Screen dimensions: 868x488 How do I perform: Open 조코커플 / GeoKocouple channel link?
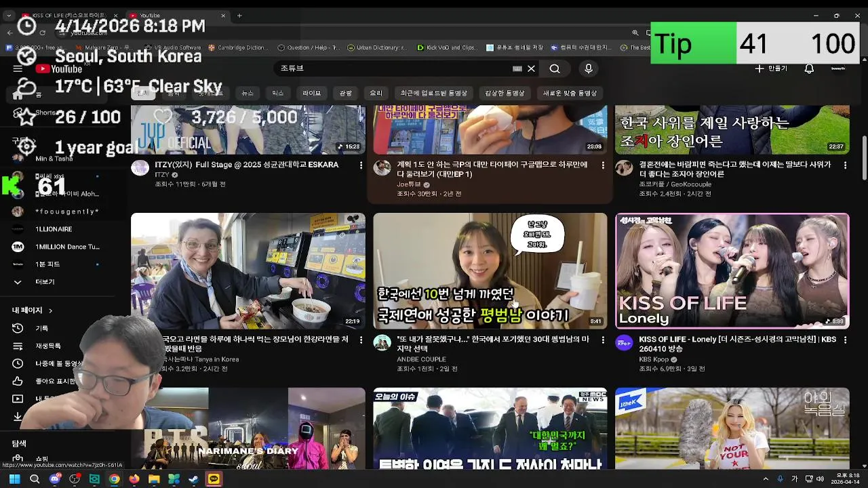pyautogui.click(x=675, y=184)
